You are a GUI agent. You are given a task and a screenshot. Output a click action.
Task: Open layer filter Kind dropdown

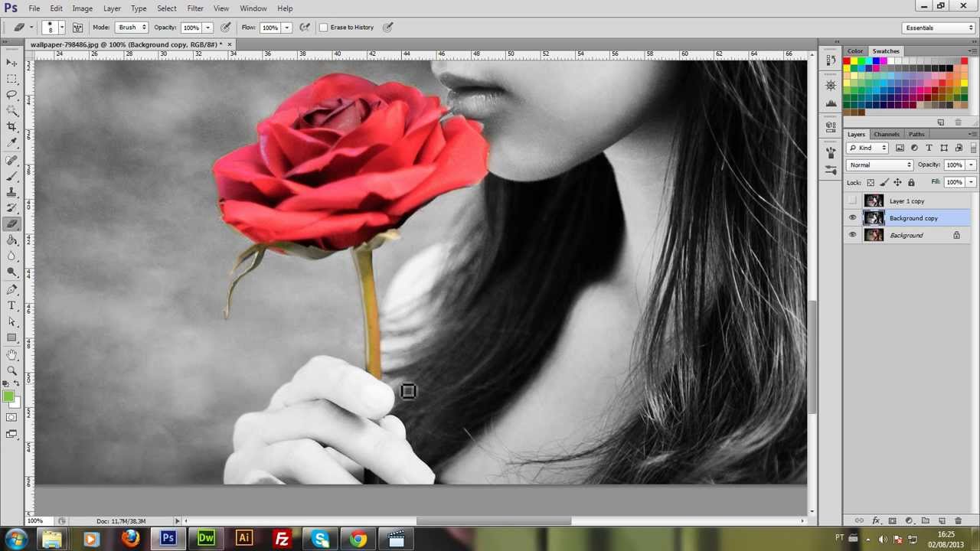point(867,148)
